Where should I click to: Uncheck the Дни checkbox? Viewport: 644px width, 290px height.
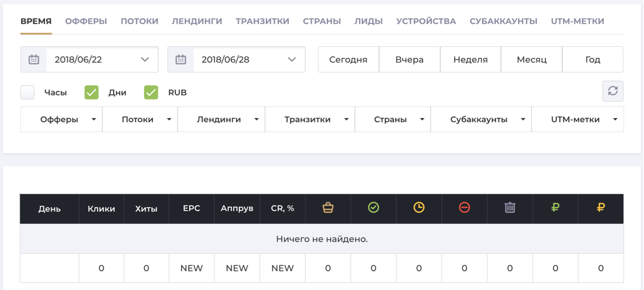tap(92, 92)
